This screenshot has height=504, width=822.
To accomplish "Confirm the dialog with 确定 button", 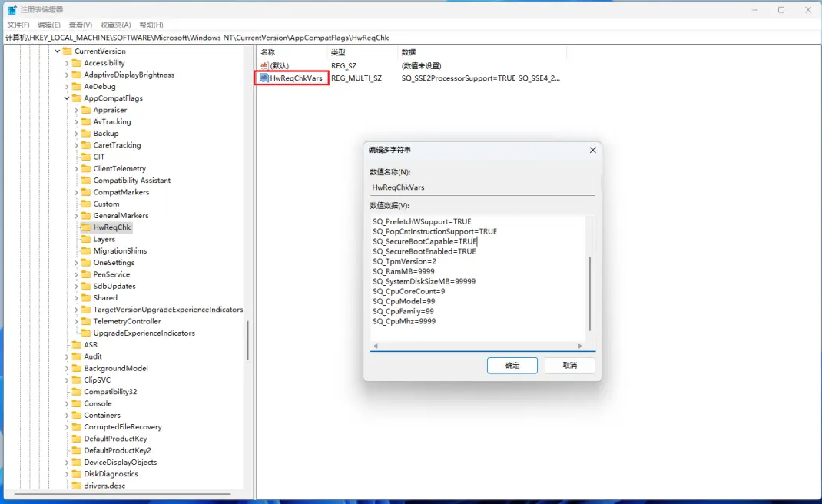I will tap(512, 366).
